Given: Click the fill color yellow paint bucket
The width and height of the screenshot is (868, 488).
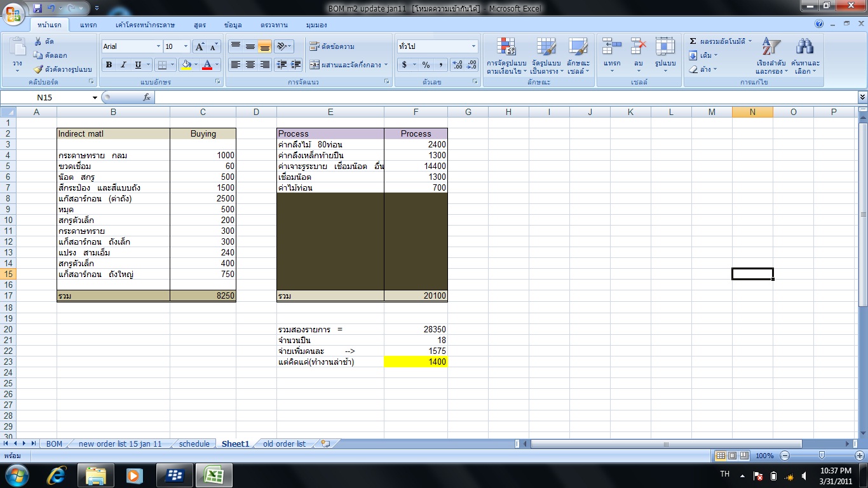Looking at the screenshot, I should [186, 65].
